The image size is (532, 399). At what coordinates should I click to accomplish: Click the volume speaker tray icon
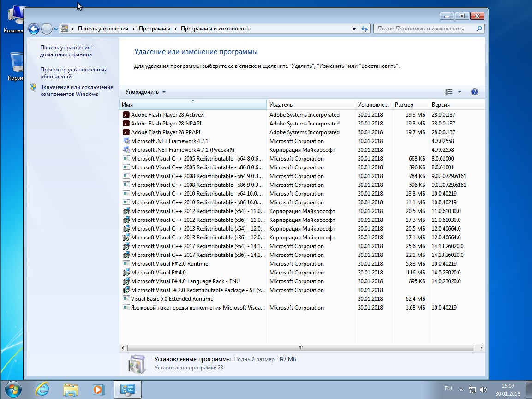[x=483, y=389]
